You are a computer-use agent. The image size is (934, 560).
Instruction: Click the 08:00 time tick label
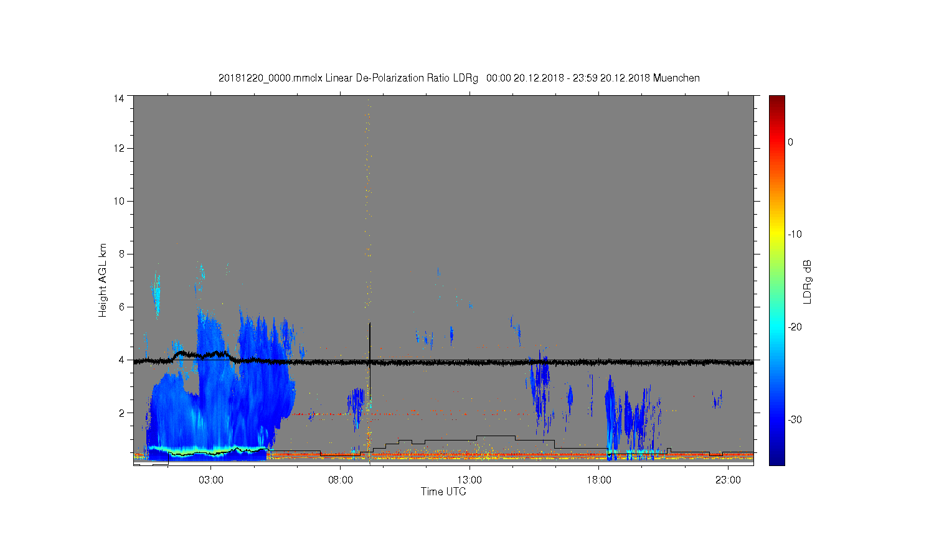[x=341, y=480]
